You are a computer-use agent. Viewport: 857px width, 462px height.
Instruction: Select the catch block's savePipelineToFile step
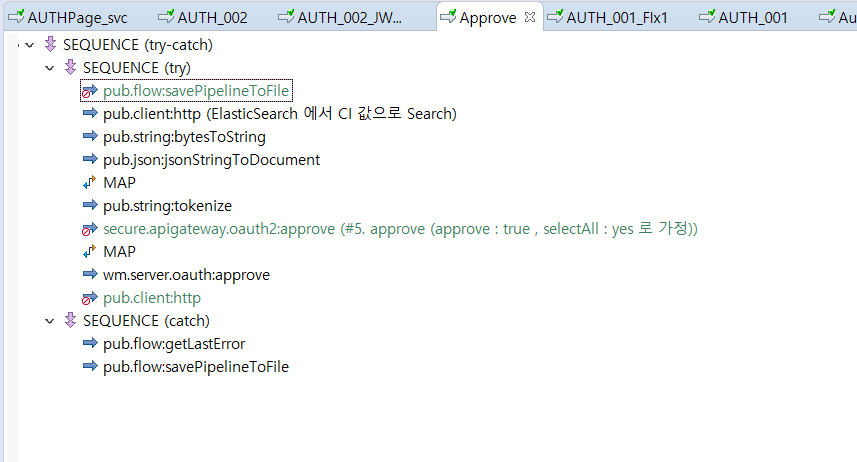(195, 367)
